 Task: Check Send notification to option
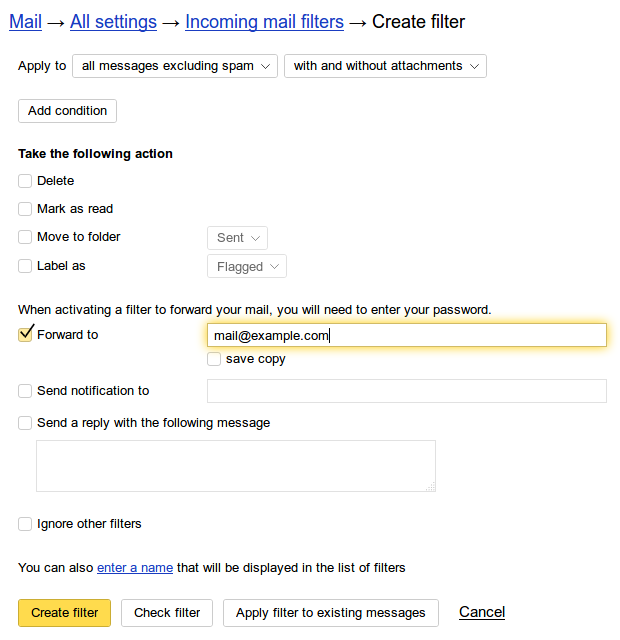click(x=25, y=391)
